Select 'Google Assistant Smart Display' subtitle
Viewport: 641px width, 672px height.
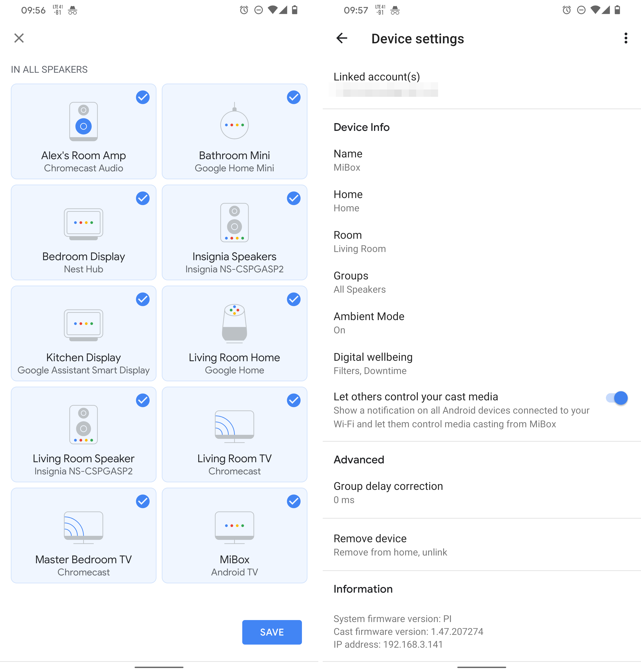click(x=83, y=370)
